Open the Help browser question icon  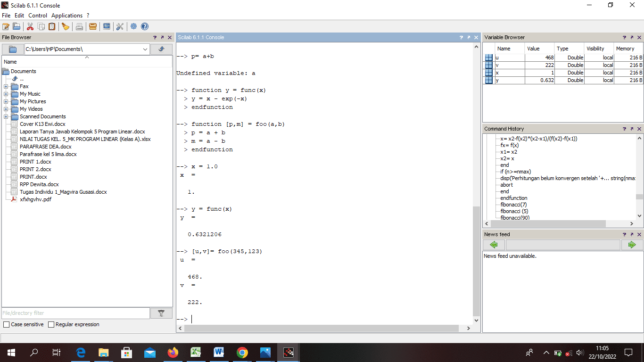click(145, 26)
